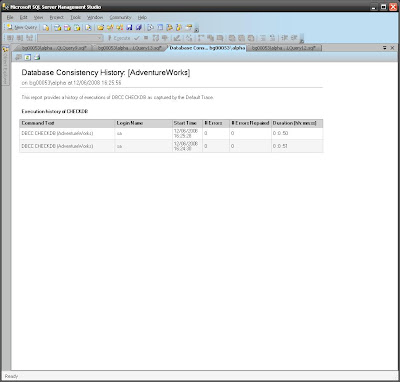Switch to the LQuery12.sql tab
This screenshot has width=400, height=382.
coord(284,48)
